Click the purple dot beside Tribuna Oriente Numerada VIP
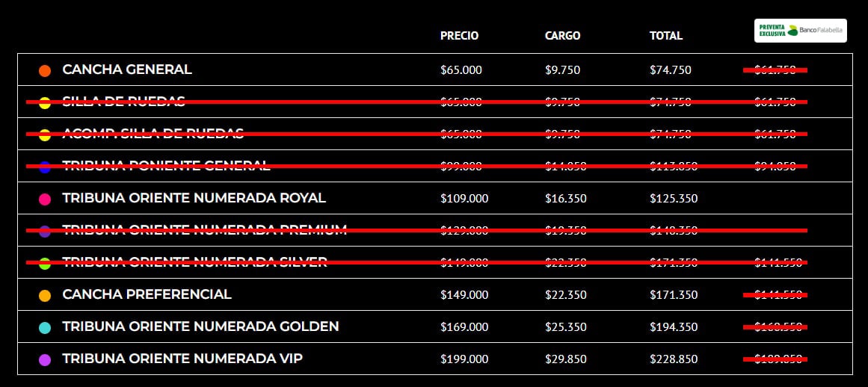The height and width of the screenshot is (387, 868). coord(45,360)
